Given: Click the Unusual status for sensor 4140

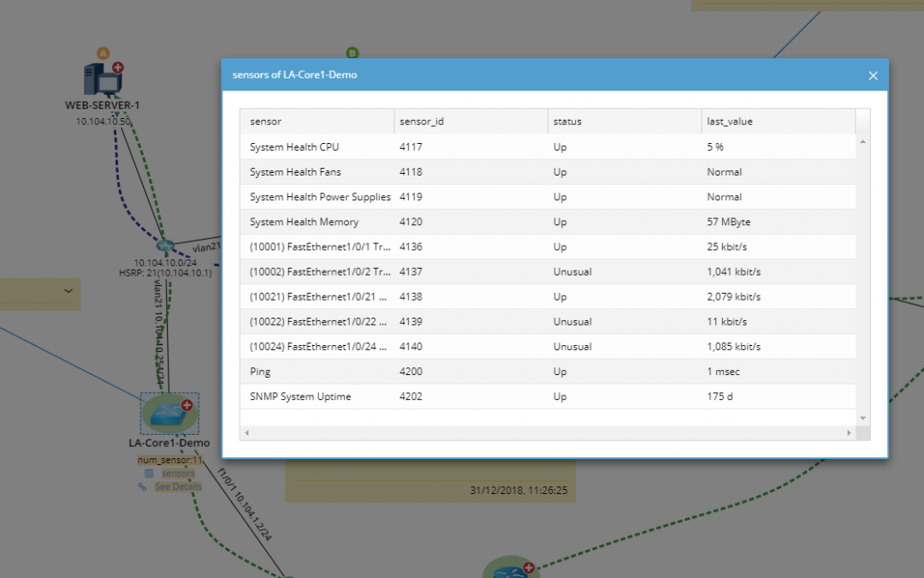Looking at the screenshot, I should coord(572,347).
